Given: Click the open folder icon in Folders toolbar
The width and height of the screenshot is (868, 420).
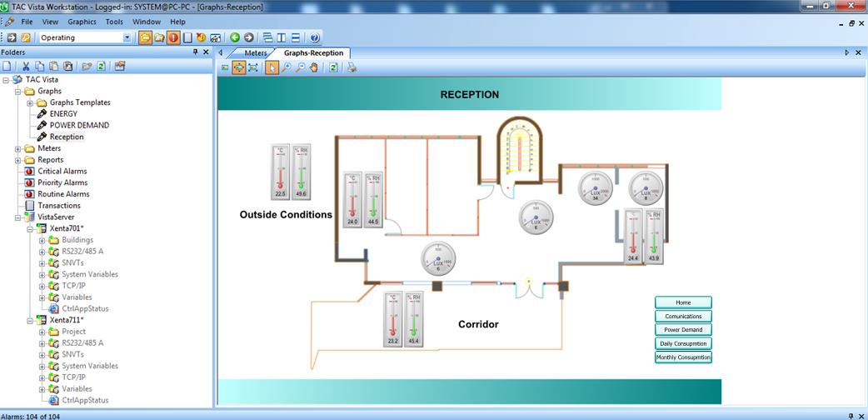Looking at the screenshot, I should point(87,67).
